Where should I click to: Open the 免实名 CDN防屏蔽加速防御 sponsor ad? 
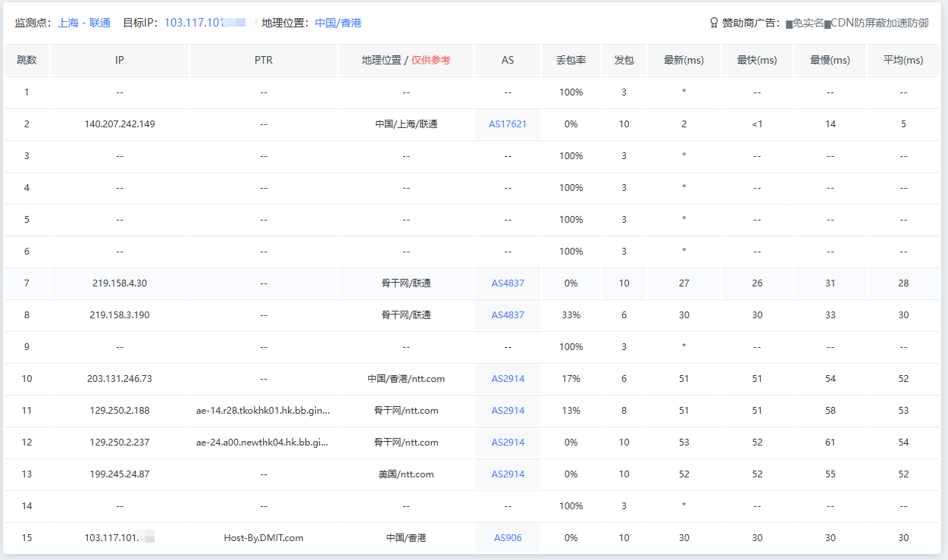click(857, 23)
